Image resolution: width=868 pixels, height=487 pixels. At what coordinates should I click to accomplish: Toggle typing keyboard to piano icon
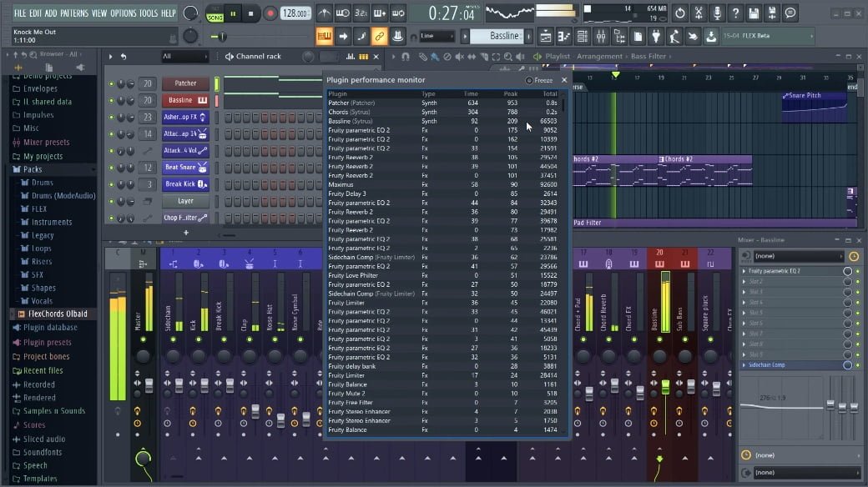pyautogui.click(x=325, y=37)
